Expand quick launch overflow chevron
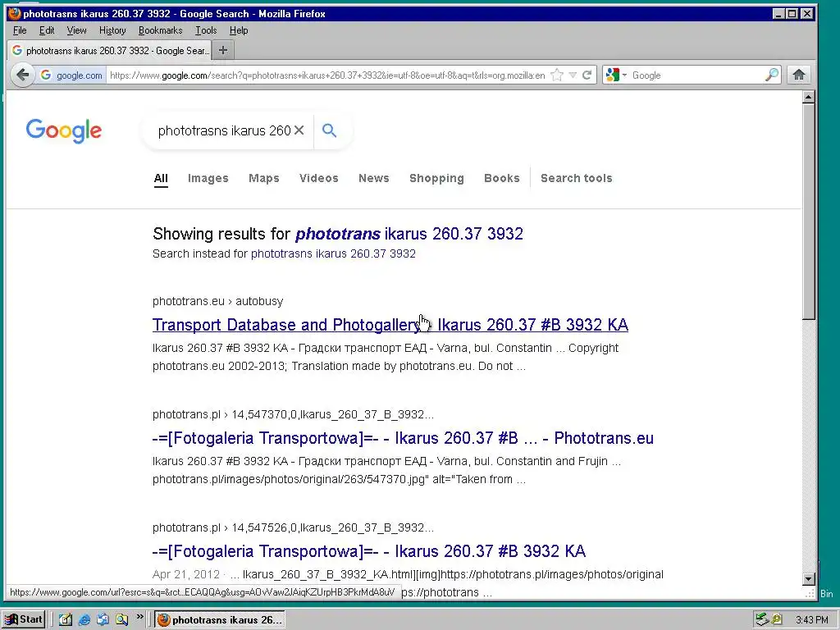Image resolution: width=840 pixels, height=630 pixels. click(139, 617)
